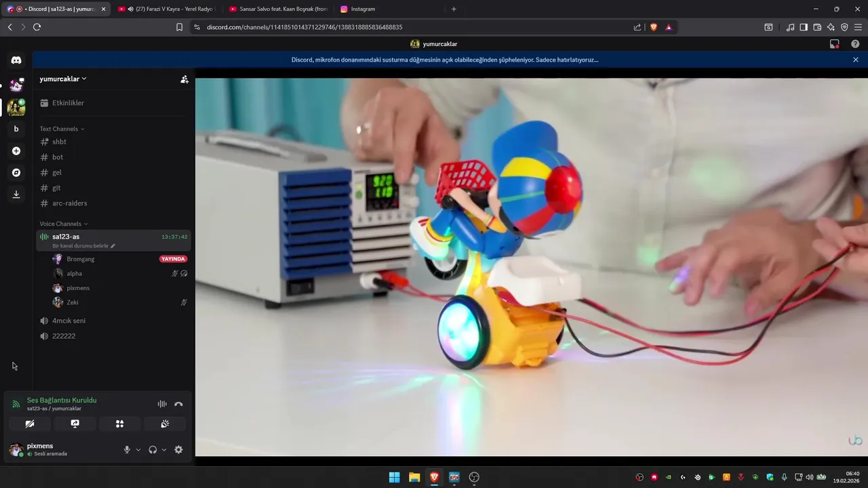Open Brave main hamburger menu
The height and width of the screenshot is (488, 868).
[x=858, y=27]
